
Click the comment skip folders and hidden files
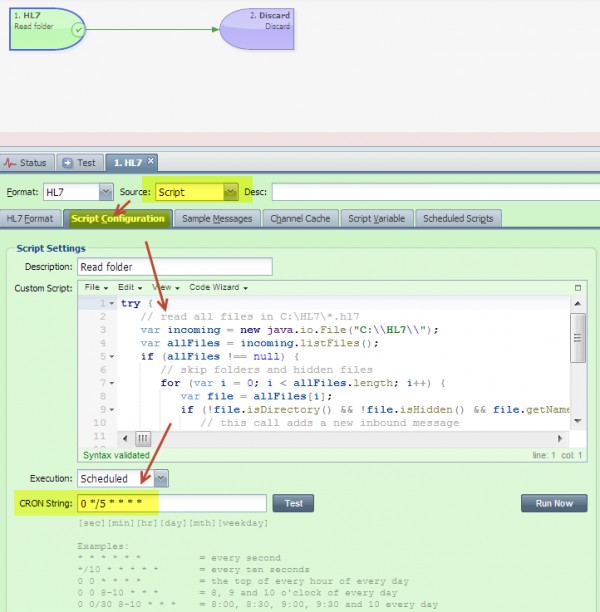(267, 370)
